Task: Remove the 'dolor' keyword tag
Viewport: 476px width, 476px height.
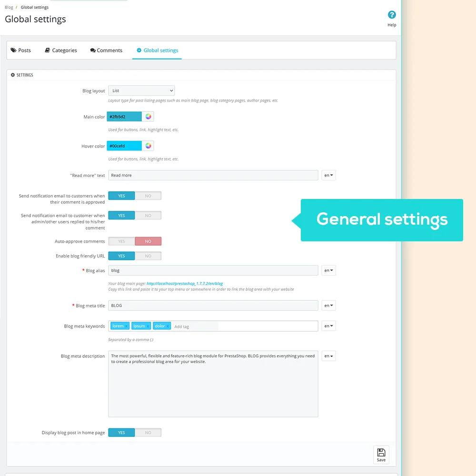Action: (x=168, y=327)
